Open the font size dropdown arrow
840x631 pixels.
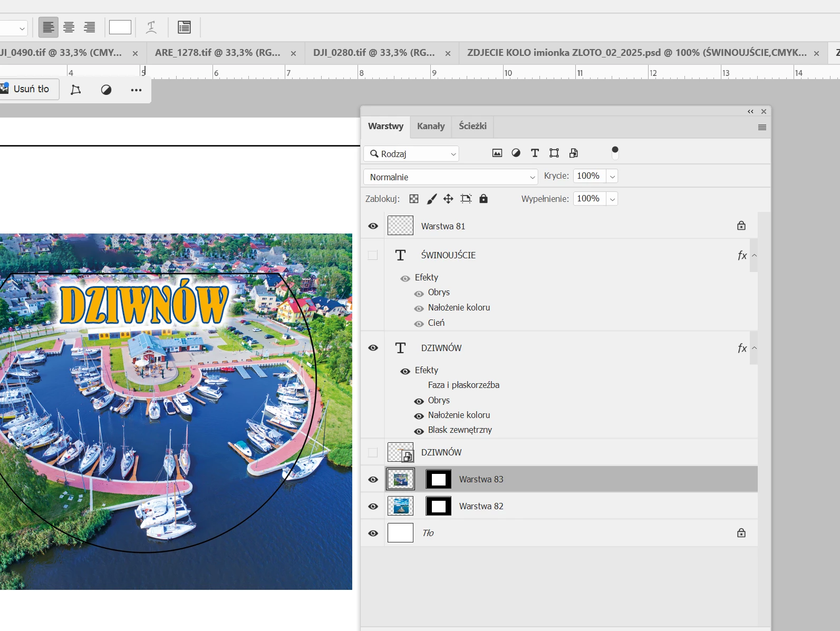click(x=22, y=28)
